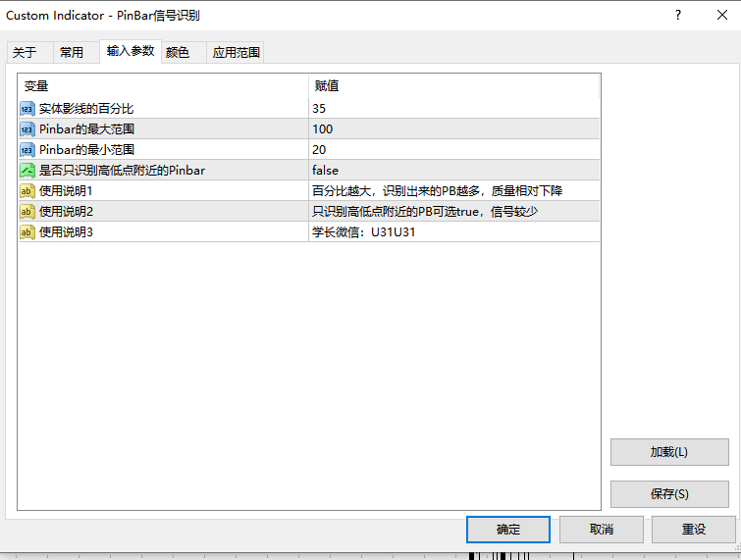Viewport: 741px width, 560px height.
Task: Click string icon beside 使用说明2
Action: coord(27,212)
